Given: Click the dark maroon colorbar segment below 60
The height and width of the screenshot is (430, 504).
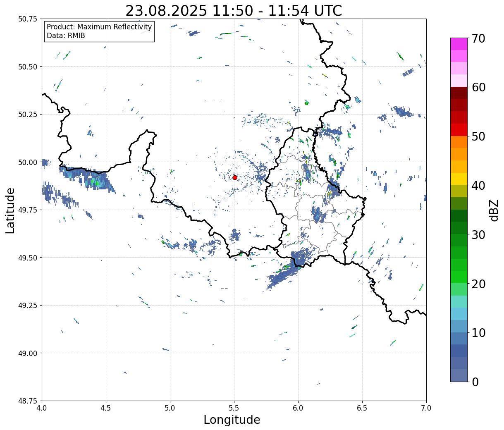Looking at the screenshot, I should 459,93.
